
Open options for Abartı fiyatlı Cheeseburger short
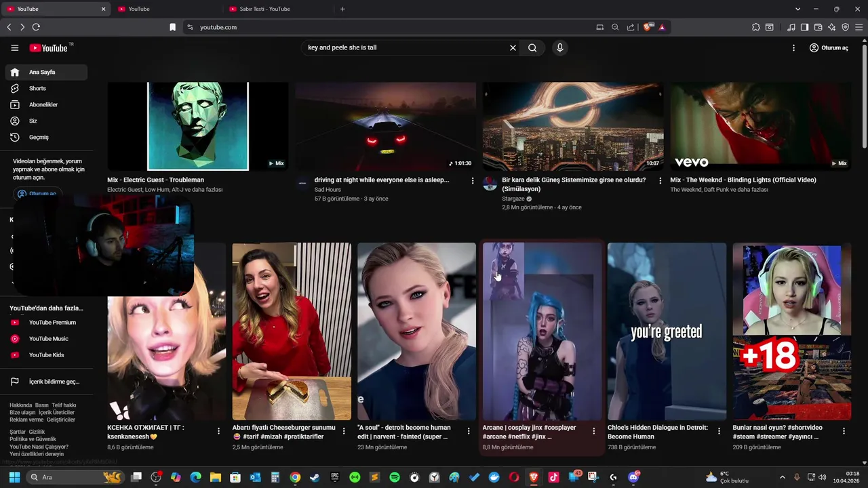[344, 431]
